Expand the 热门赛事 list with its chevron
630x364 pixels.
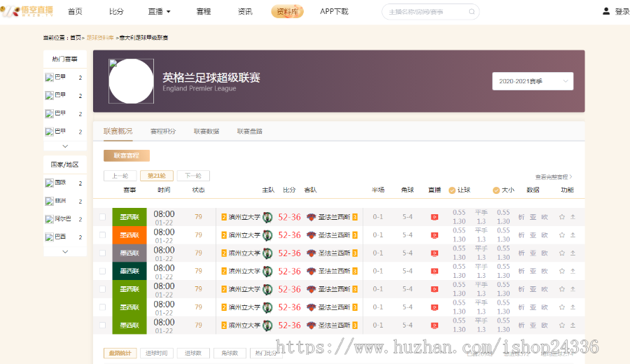pos(65,146)
